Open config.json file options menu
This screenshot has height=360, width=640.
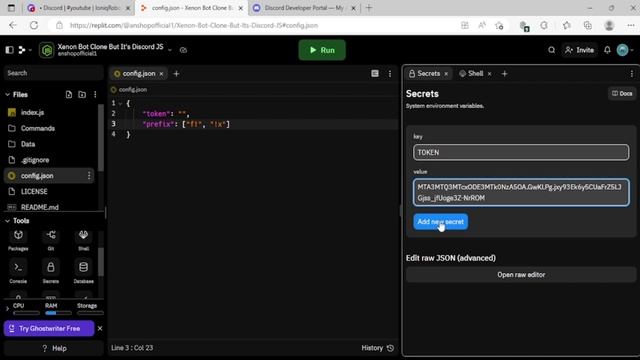pos(89,176)
